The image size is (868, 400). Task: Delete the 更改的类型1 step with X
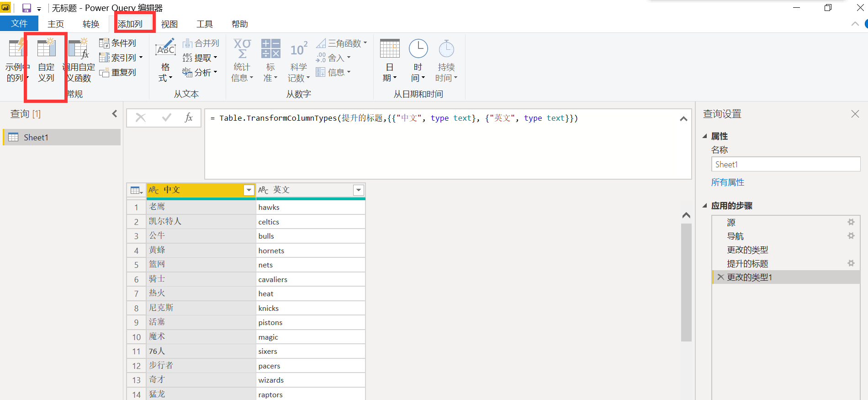click(x=720, y=277)
